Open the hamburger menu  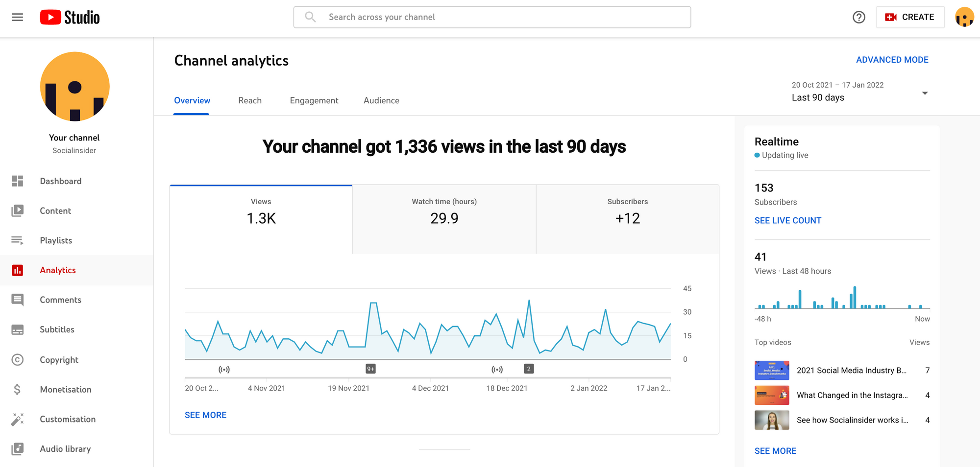click(x=17, y=17)
